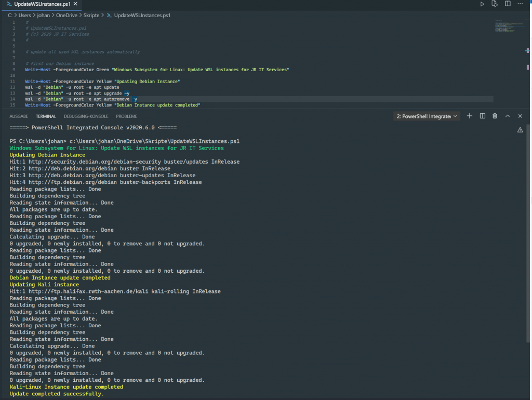Screen dimensions: 532x400
Task: Click code line 'wsl -d "Debian" -u root -e apt update'
Action: click(72, 87)
